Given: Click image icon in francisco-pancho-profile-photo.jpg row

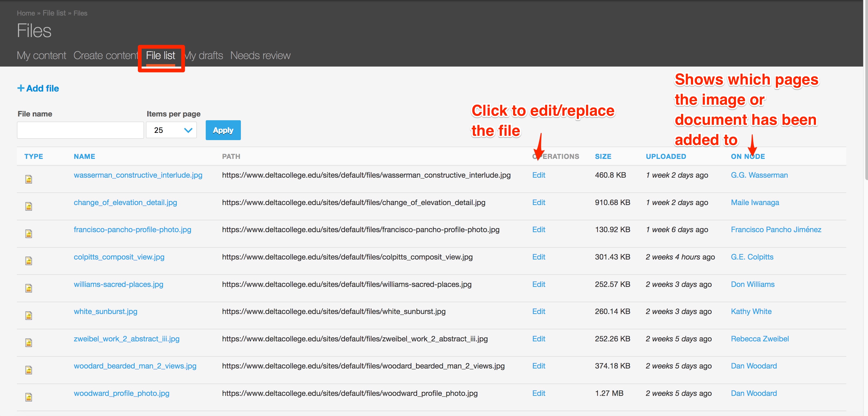Looking at the screenshot, I should point(29,233).
